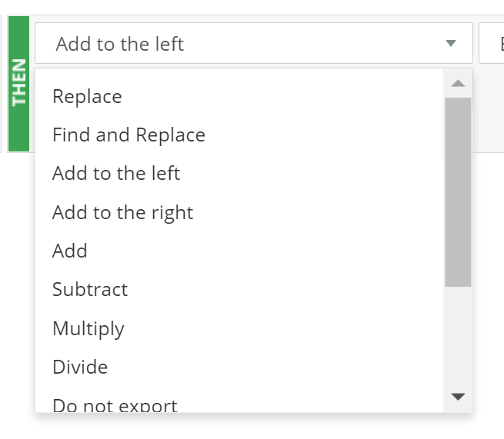This screenshot has height=439, width=504.
Task: Select Find and Replace from the list
Action: tap(239, 135)
